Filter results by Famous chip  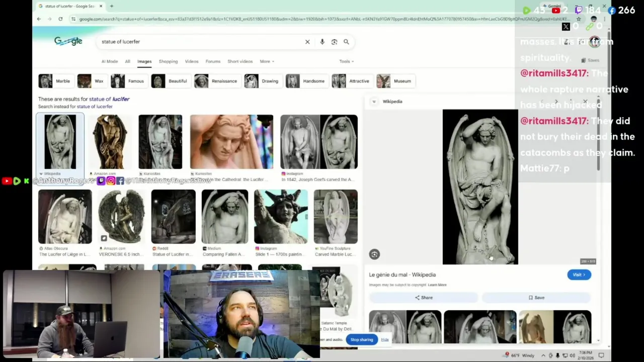point(129,81)
